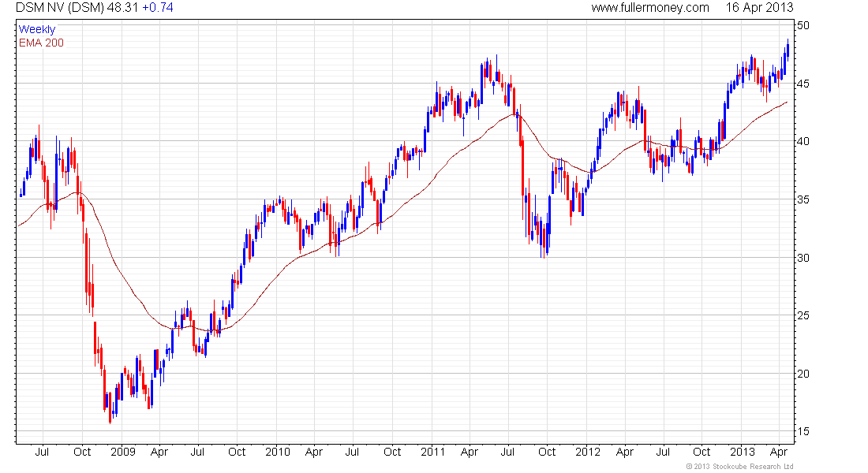
Task: Click the 2013 year marker on time axis
Action: coord(743,452)
